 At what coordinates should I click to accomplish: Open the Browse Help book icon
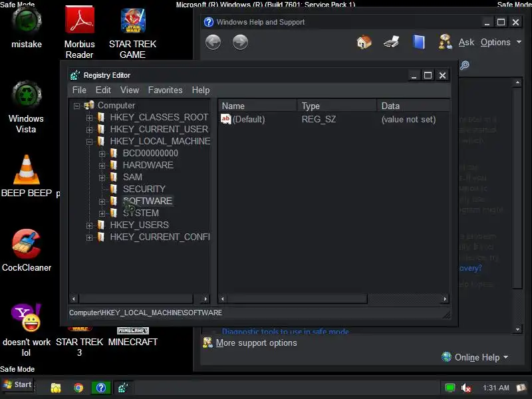pos(419,42)
